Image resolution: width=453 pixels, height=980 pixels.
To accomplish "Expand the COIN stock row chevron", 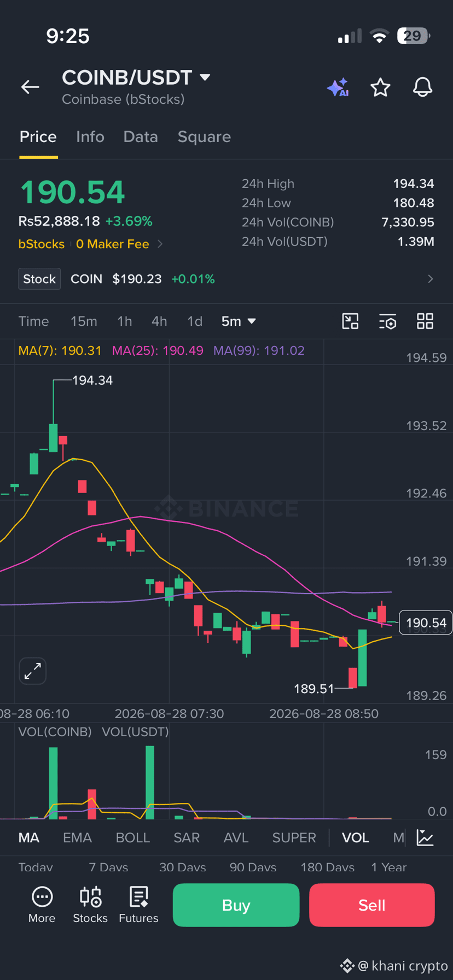I will [x=431, y=279].
